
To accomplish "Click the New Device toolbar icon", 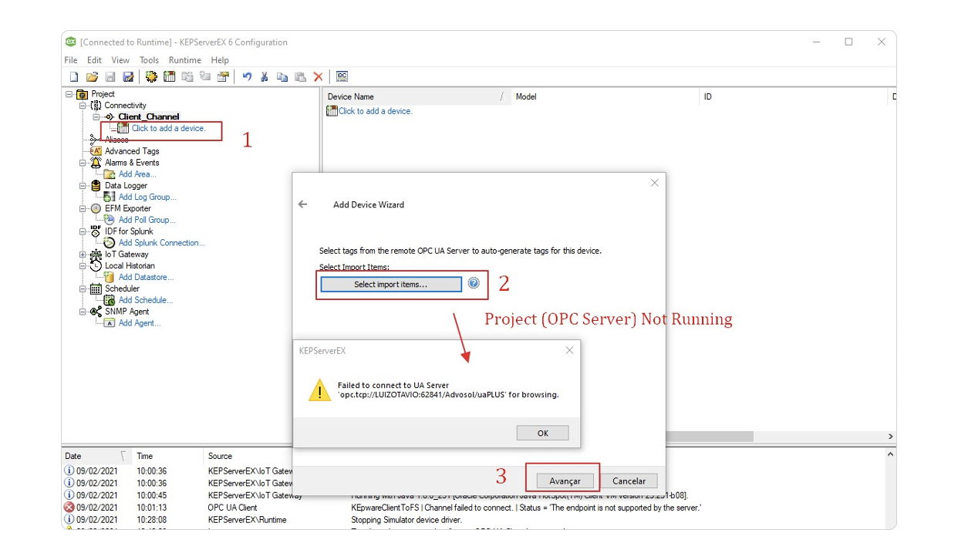I will (x=169, y=76).
